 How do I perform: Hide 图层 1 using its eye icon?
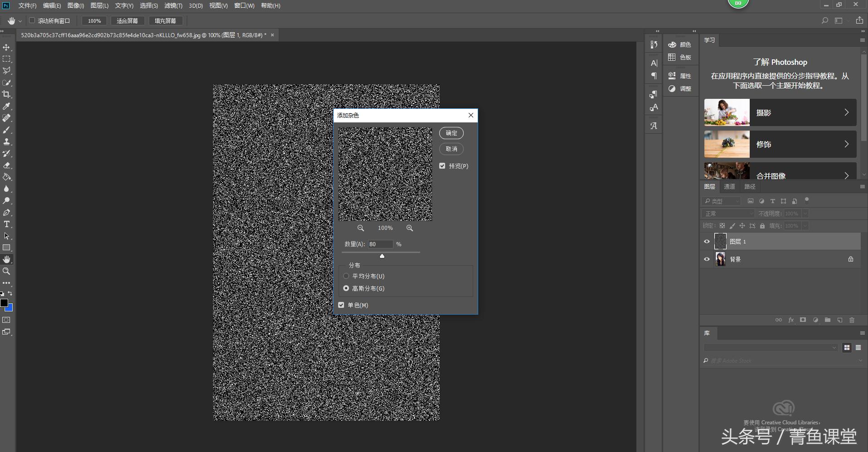point(707,242)
